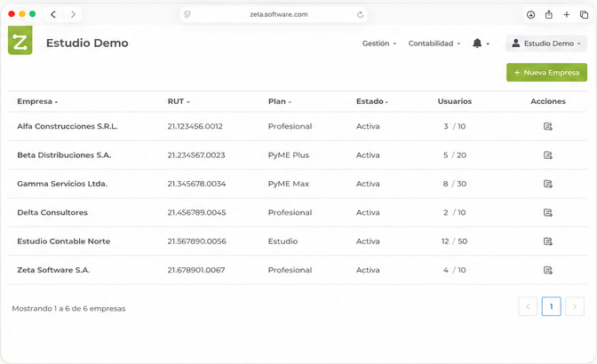597x364 pixels.
Task: Sort the table by RUT column
Action: click(179, 101)
